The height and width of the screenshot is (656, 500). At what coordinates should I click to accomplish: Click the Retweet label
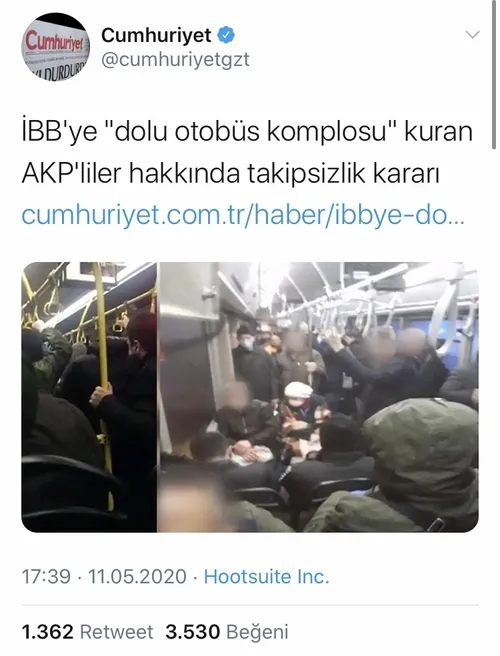click(x=116, y=632)
